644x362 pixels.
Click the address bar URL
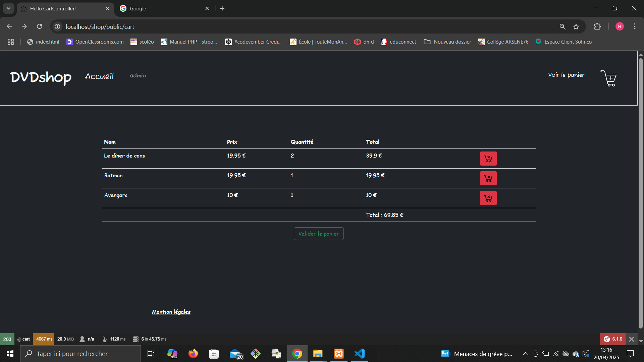100,26
